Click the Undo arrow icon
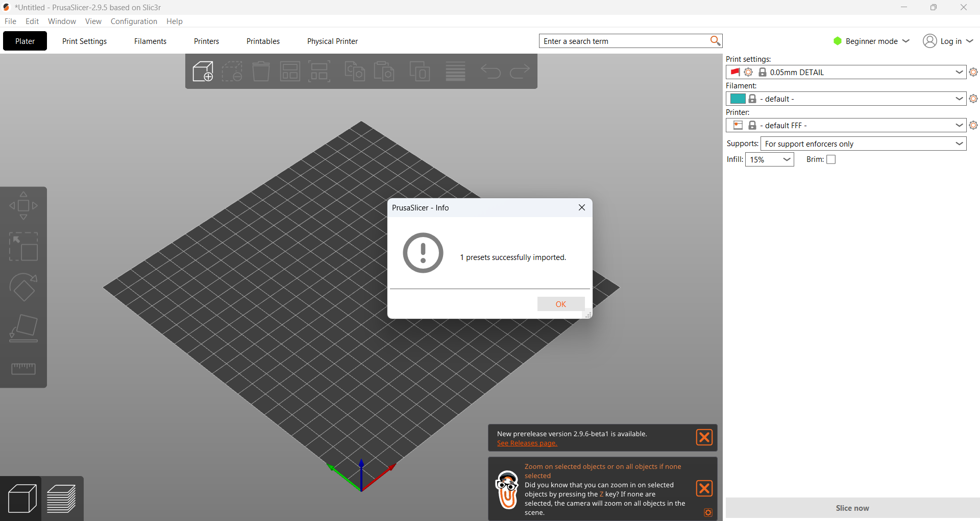The height and width of the screenshot is (521, 980). pyautogui.click(x=491, y=72)
